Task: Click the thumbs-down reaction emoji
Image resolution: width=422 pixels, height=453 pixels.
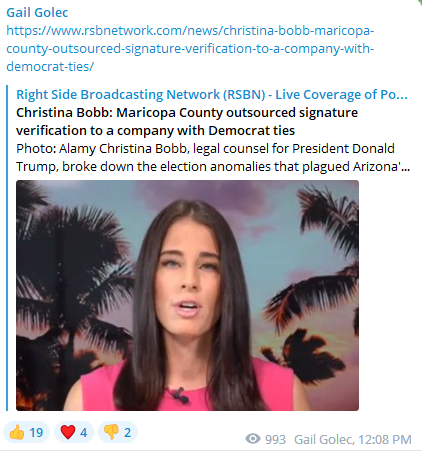Action: [111, 432]
